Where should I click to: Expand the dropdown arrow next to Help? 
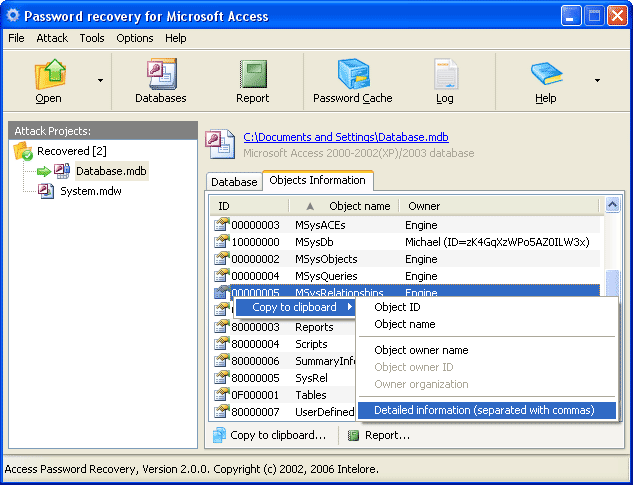click(x=597, y=80)
